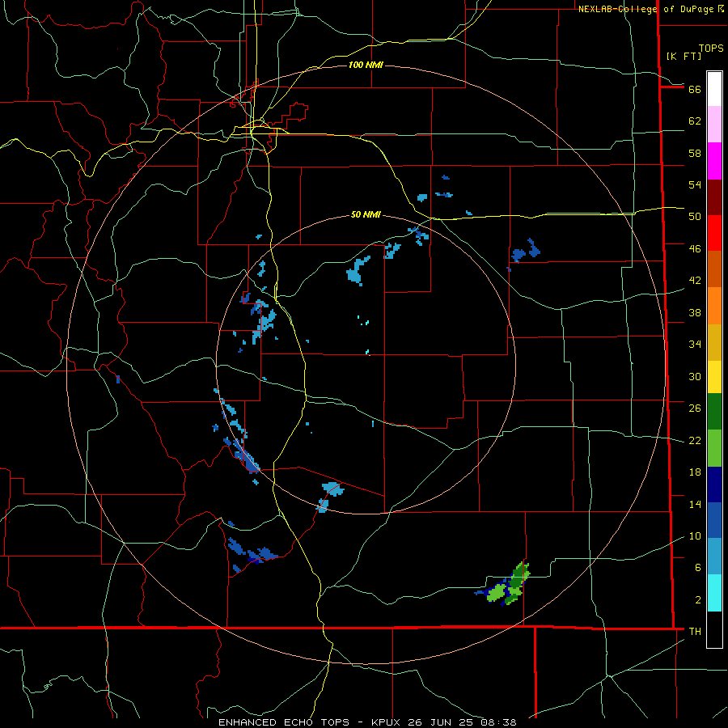
Task: Click the 26 legend value
Action: [x=695, y=408]
